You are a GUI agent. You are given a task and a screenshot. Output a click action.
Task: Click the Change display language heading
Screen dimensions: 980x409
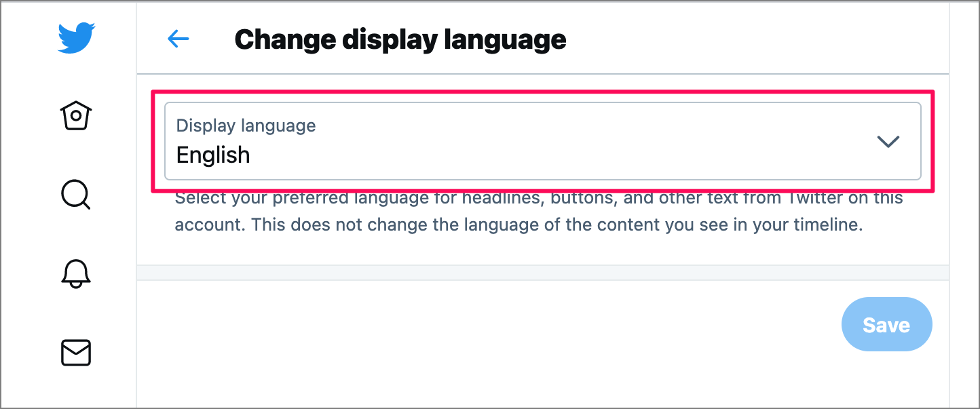click(x=400, y=39)
